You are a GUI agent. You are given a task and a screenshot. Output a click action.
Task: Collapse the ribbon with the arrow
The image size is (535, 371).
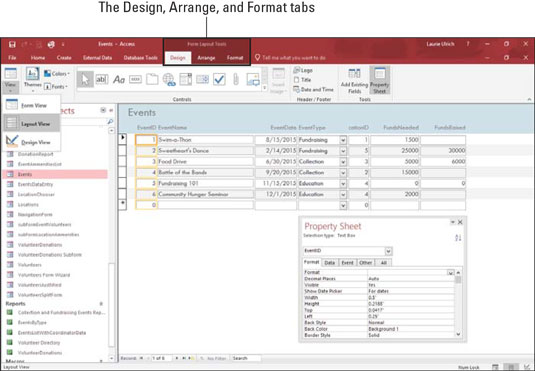pos(529,99)
